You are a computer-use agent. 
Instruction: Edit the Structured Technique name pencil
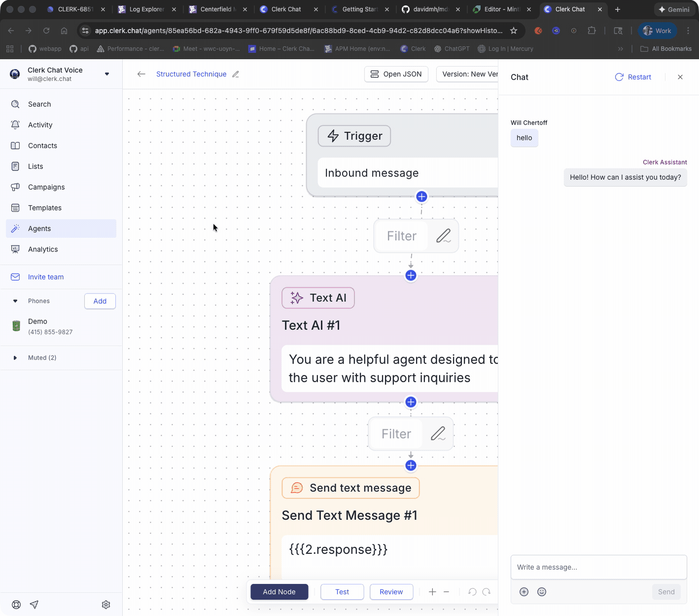pyautogui.click(x=236, y=74)
